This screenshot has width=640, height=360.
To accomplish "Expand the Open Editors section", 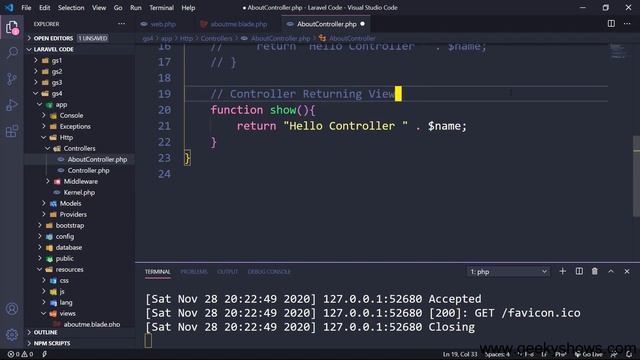I will tap(80, 38).
